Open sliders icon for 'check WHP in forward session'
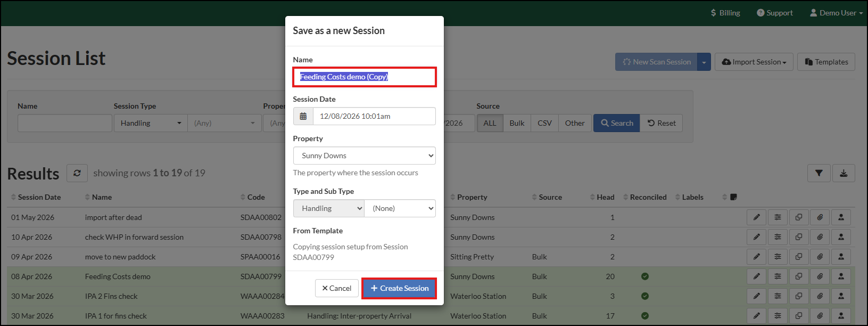Viewport: 868px width, 326px height. 778,237
